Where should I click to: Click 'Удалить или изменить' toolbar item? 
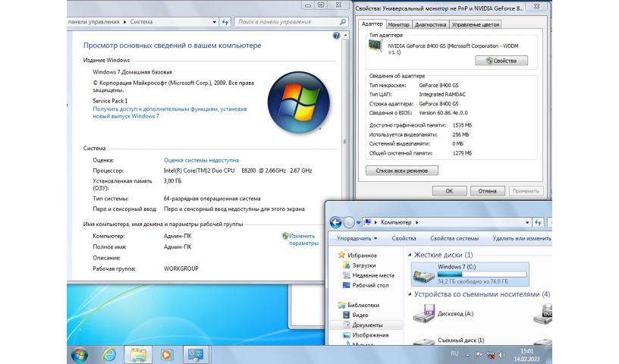click(x=521, y=238)
